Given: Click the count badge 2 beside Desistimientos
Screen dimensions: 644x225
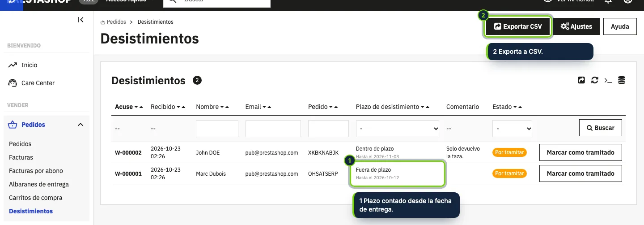Looking at the screenshot, I should pos(197,80).
